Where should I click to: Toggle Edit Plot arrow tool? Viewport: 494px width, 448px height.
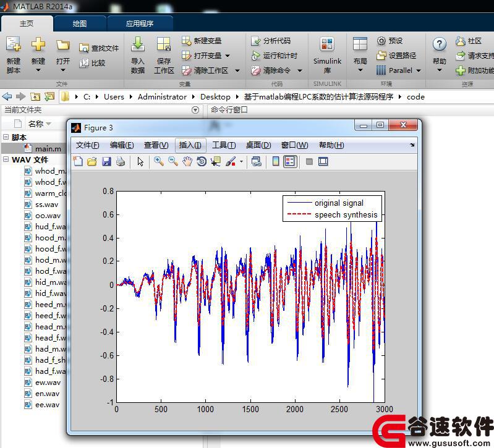point(140,161)
